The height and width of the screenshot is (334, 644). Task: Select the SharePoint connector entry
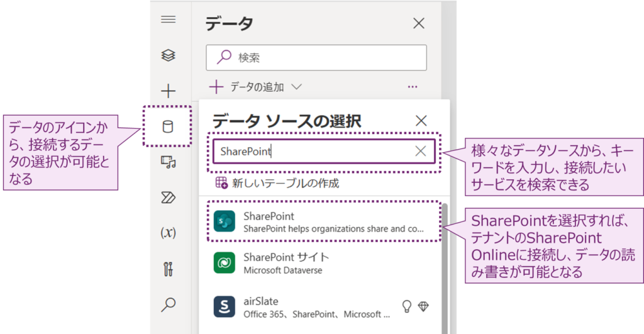pos(324,221)
